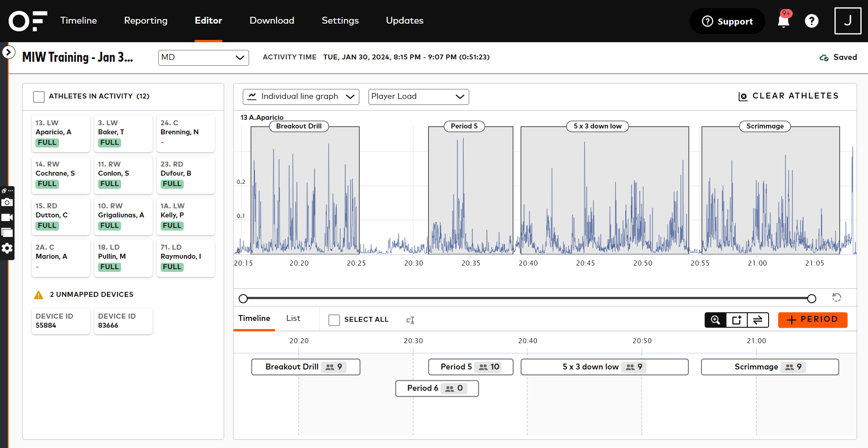Image resolution: width=868 pixels, height=448 pixels.
Task: Select athlete card Pullin, M
Action: point(123,258)
